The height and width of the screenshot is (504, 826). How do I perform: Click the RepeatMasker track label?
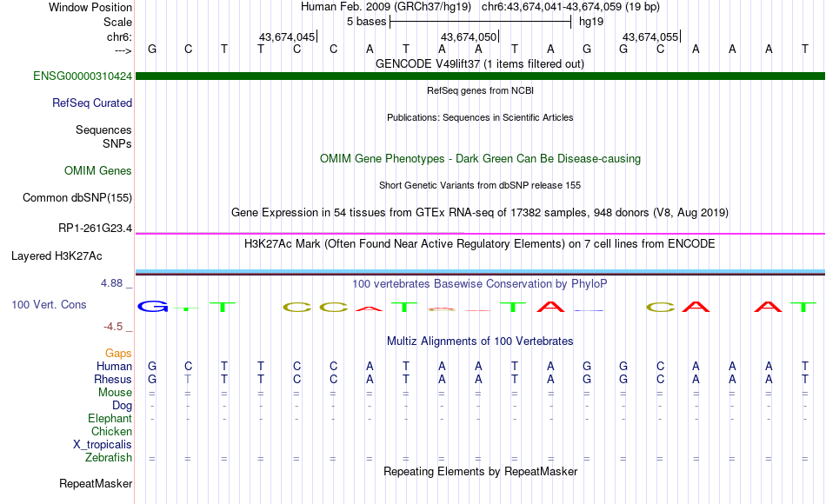point(96,483)
